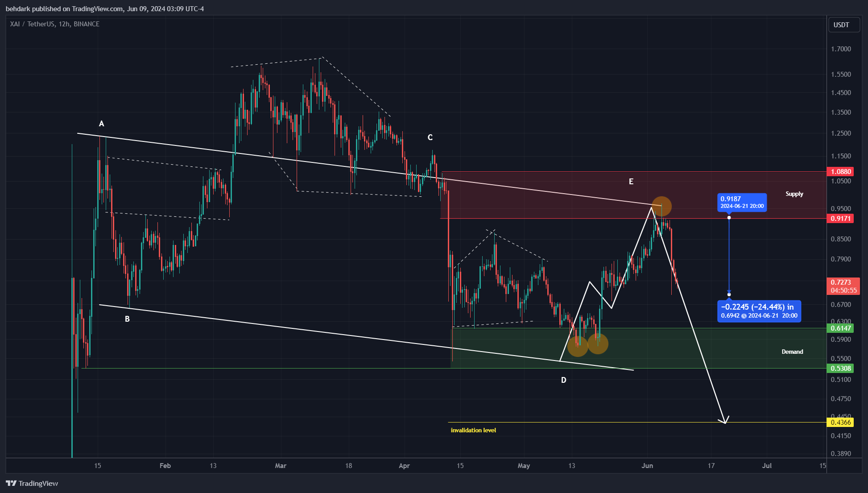This screenshot has height=493, width=868.
Task: Click the 'Feb' label on time axis
Action: [x=165, y=466]
